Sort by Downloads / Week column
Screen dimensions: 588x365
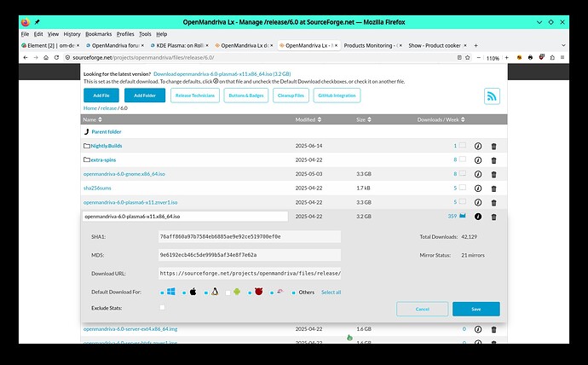tap(441, 119)
